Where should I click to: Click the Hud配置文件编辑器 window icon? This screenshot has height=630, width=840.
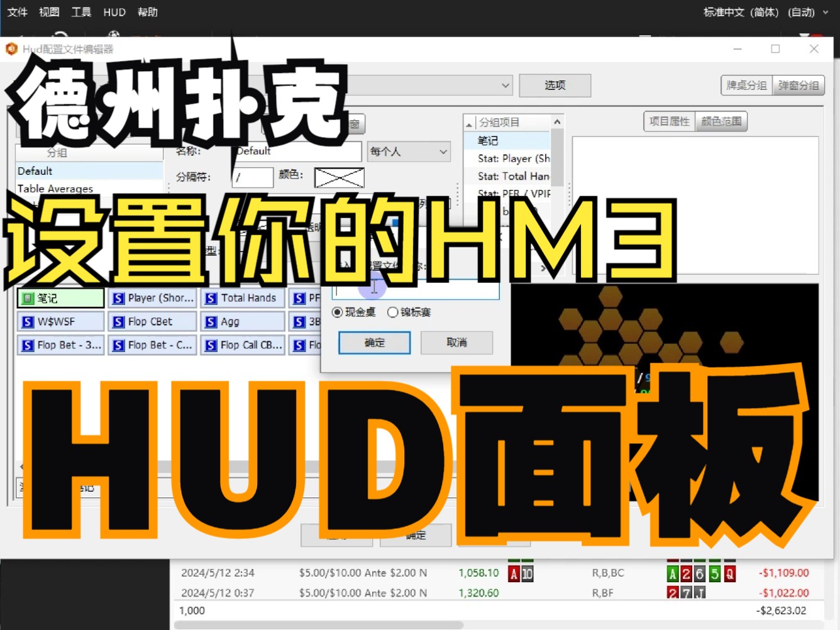click(x=11, y=49)
